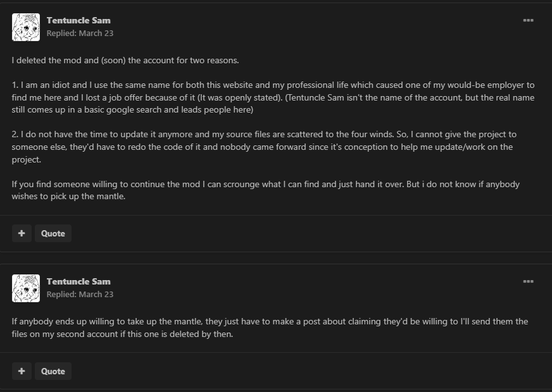The width and height of the screenshot is (552, 392).
Task: Click the paragraph starting '2. I do not have the time'
Action: [x=264, y=147]
